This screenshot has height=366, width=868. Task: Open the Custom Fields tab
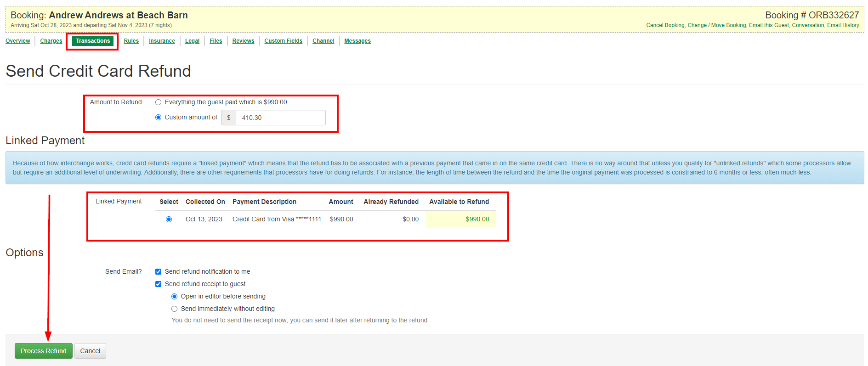pos(283,41)
